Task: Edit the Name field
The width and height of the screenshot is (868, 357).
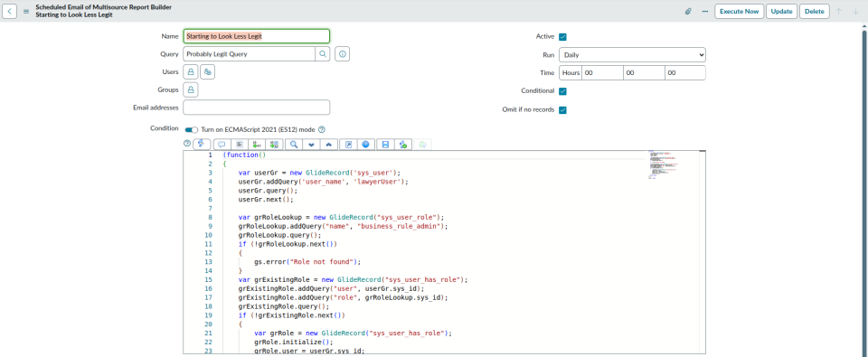Action: [256, 36]
